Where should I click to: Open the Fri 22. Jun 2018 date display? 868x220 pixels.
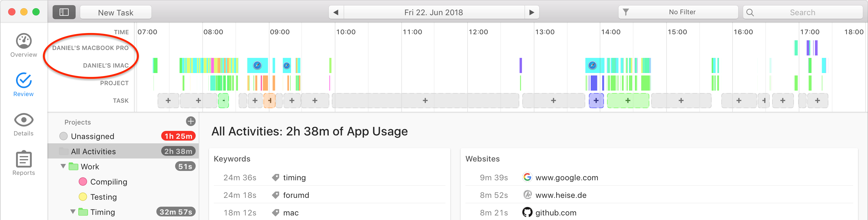point(434,12)
